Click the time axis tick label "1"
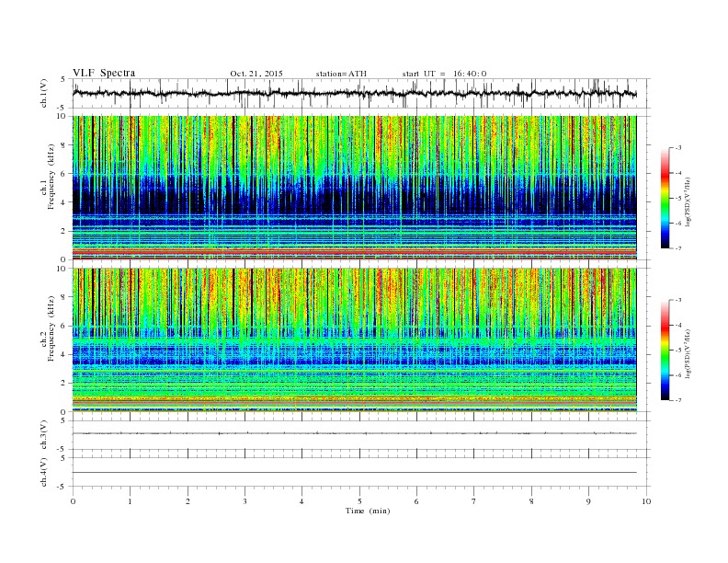 [130, 501]
